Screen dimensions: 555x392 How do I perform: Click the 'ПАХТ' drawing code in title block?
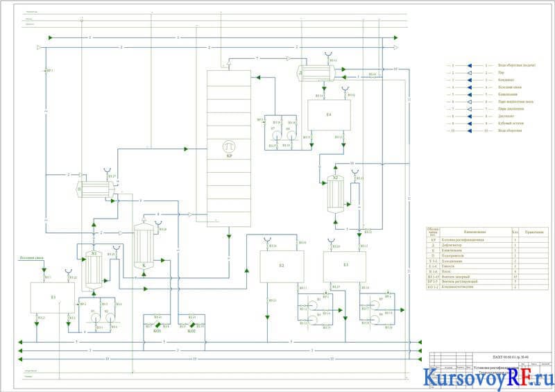point(511,357)
